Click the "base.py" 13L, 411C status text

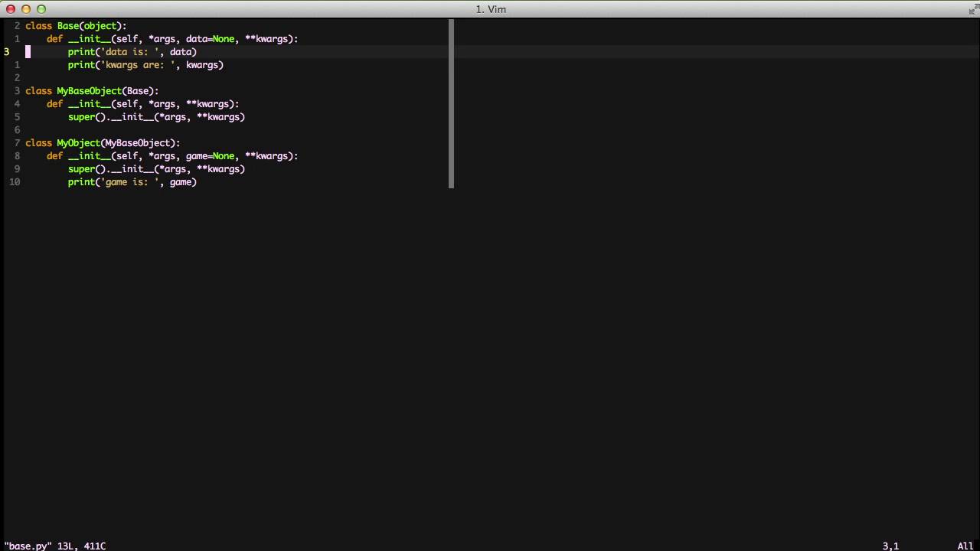pos(55,546)
